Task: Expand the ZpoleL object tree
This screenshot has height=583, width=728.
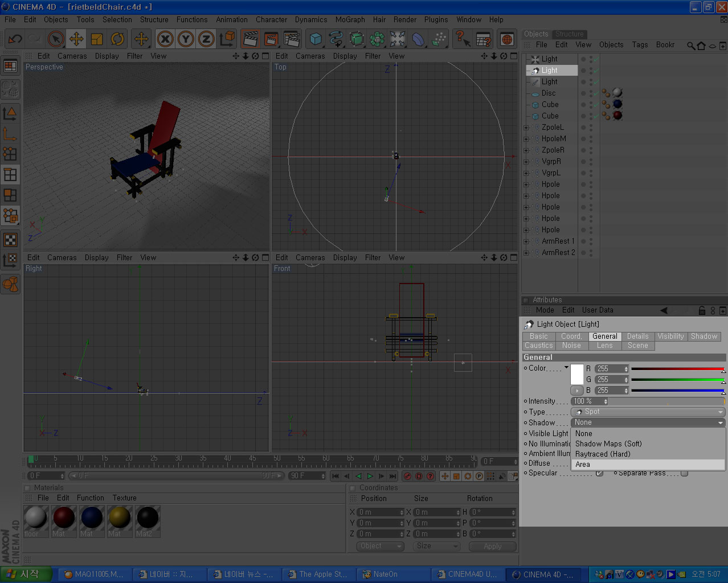Action: tap(526, 128)
